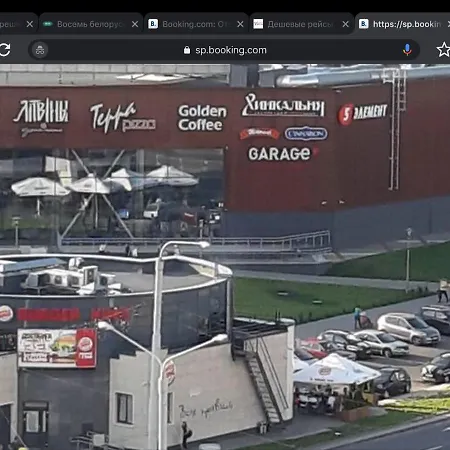Click the B. favicon of the Booking.com: От tab
The width and height of the screenshot is (450, 450).
coord(153,24)
